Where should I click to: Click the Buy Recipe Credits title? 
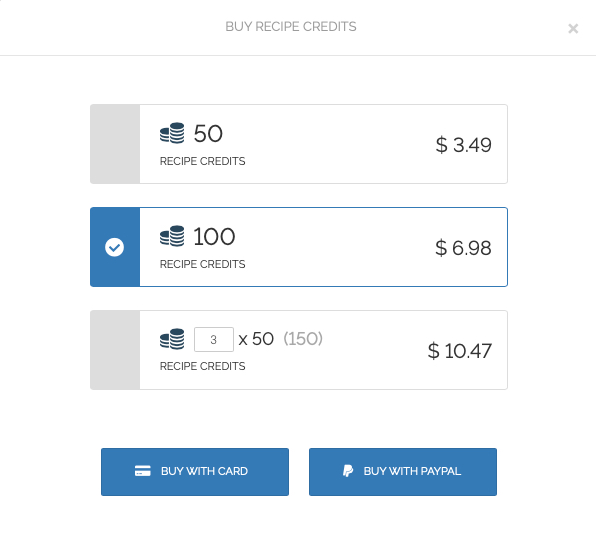tap(291, 27)
